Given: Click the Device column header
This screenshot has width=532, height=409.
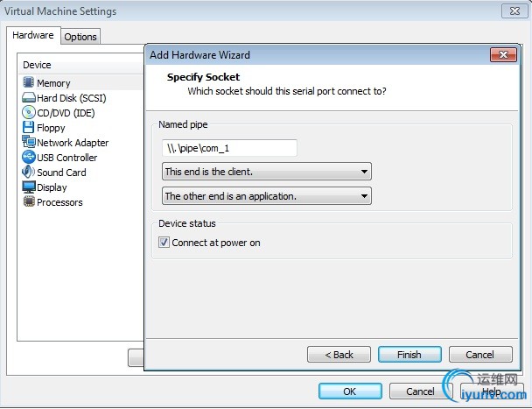Looking at the screenshot, I should 80,65.
